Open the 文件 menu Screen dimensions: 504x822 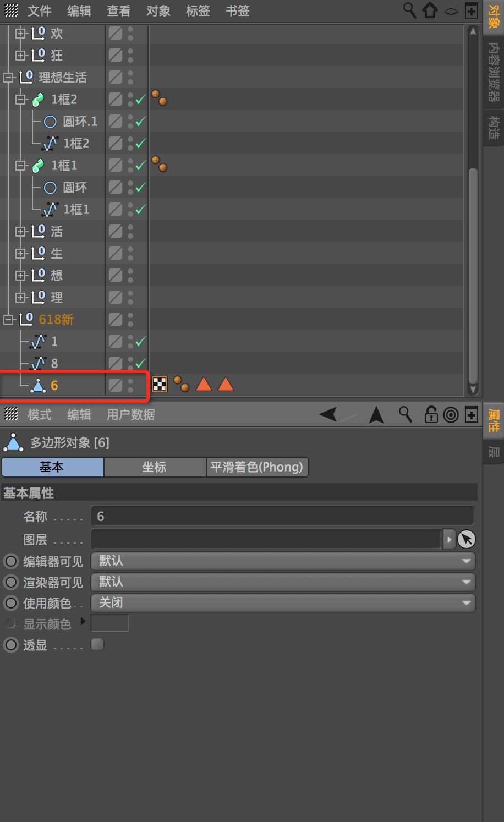(40, 10)
